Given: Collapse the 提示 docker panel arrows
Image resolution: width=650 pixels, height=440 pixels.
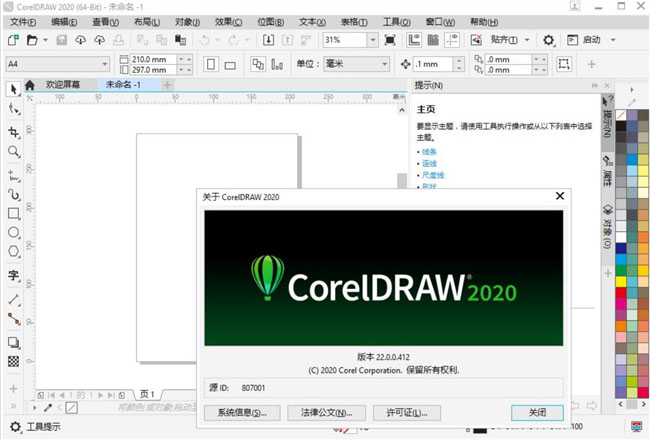Looking at the screenshot, I should 595,85.
